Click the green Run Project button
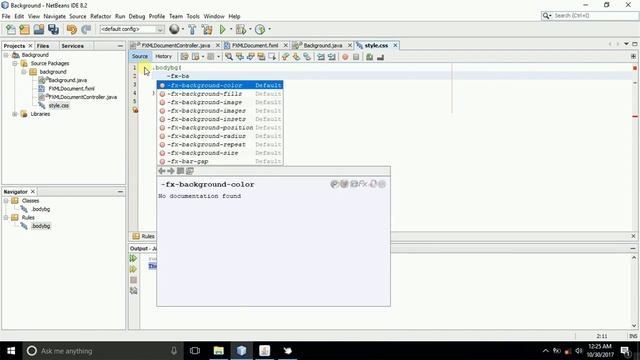 coord(222,29)
